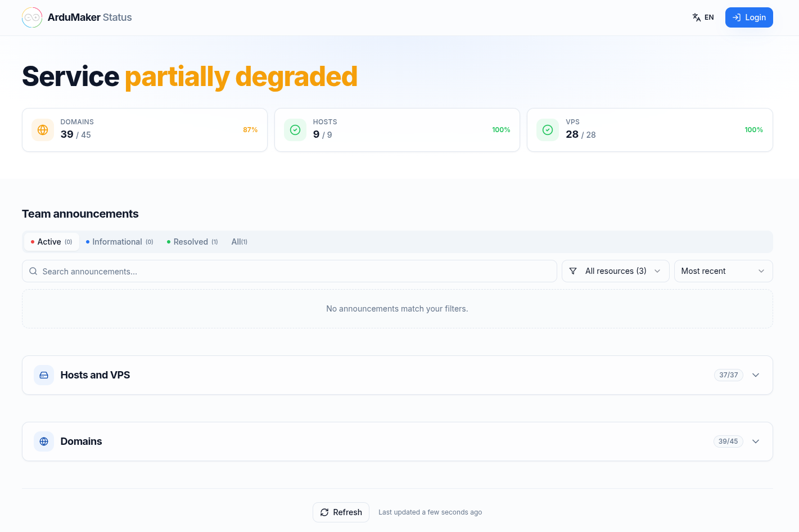Click the ArduMaker infinity logo icon
Image resolution: width=799 pixels, height=532 pixels.
point(32,17)
